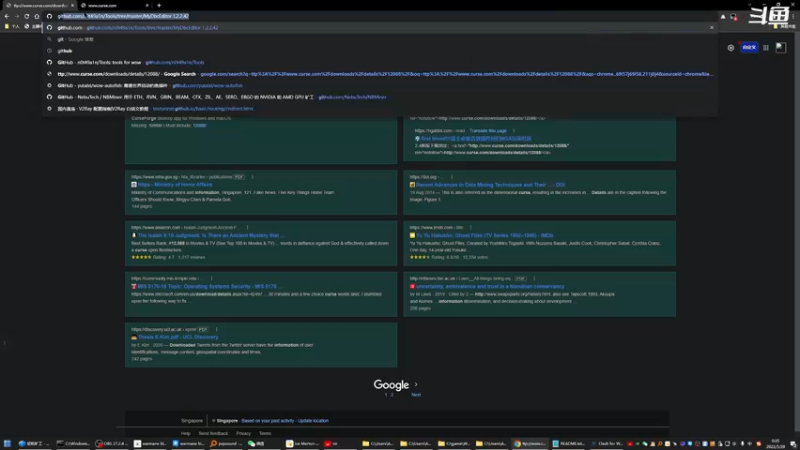The width and height of the screenshot is (800, 450).
Task: Remove the top github.com autocomplete suggestion
Action: point(712,28)
